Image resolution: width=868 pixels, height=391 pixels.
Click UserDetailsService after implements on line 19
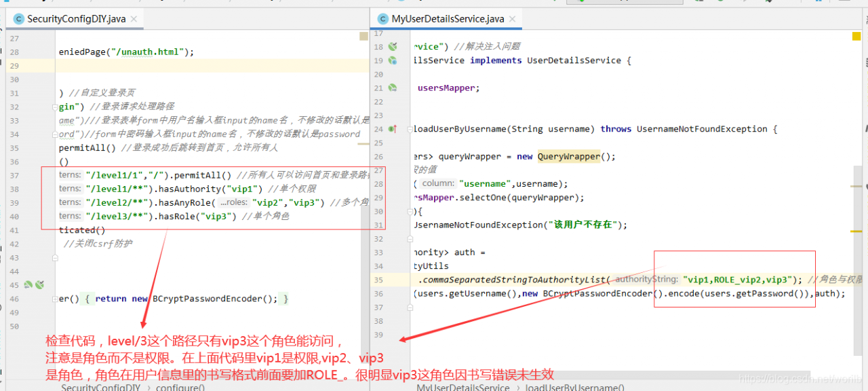click(575, 60)
